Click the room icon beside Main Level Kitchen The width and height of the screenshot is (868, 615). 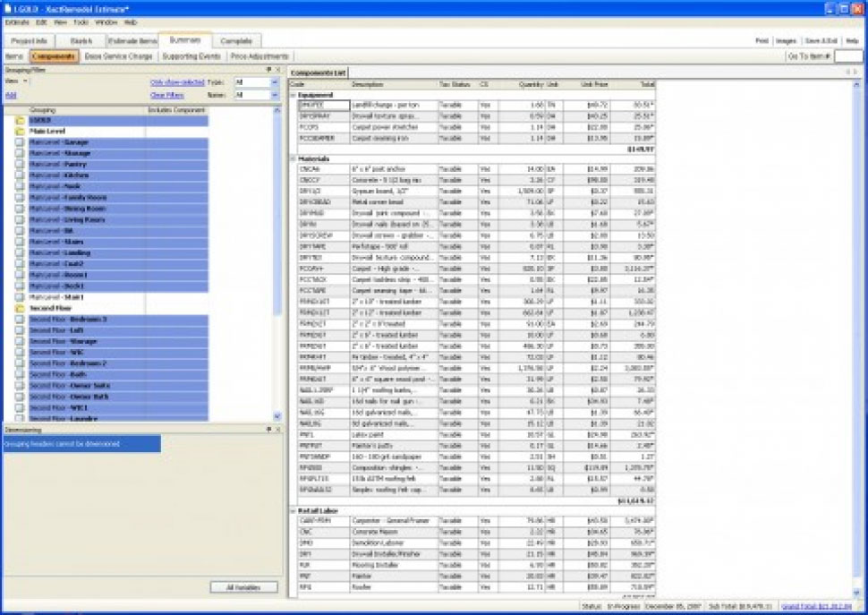click(20, 175)
